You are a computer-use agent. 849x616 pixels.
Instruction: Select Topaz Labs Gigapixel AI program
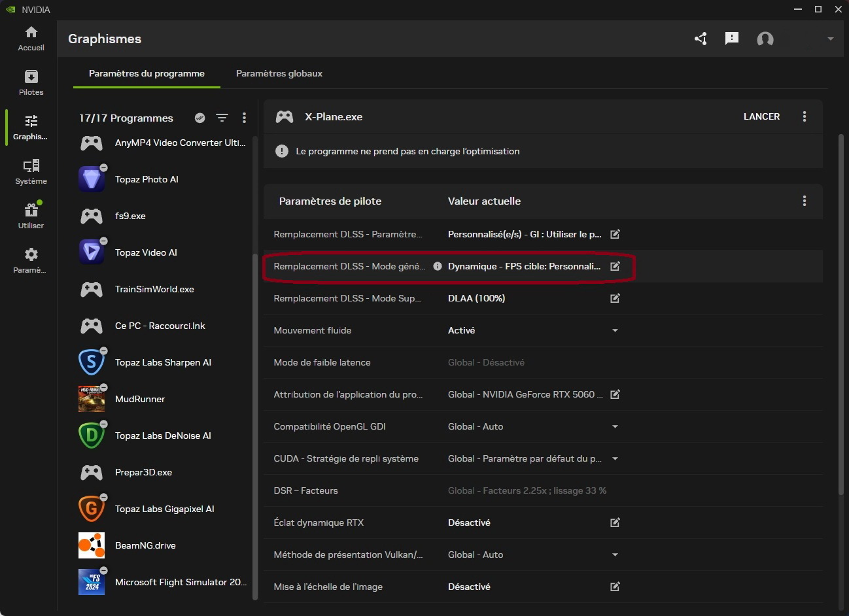pos(162,509)
